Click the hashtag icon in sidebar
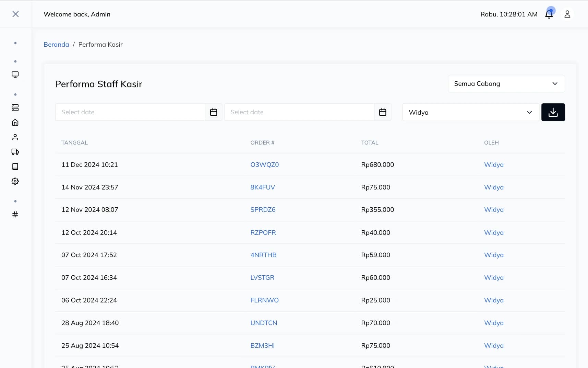The width and height of the screenshot is (588, 368). point(15,215)
